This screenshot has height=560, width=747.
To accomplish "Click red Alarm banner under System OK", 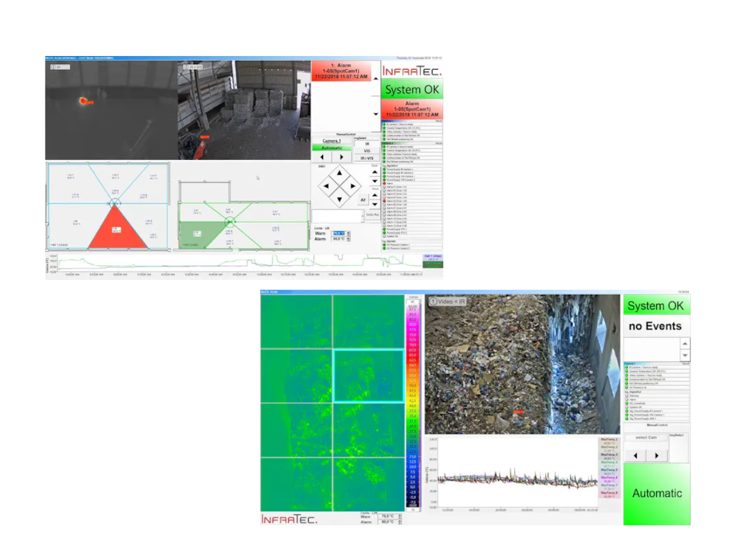I will click(412, 110).
